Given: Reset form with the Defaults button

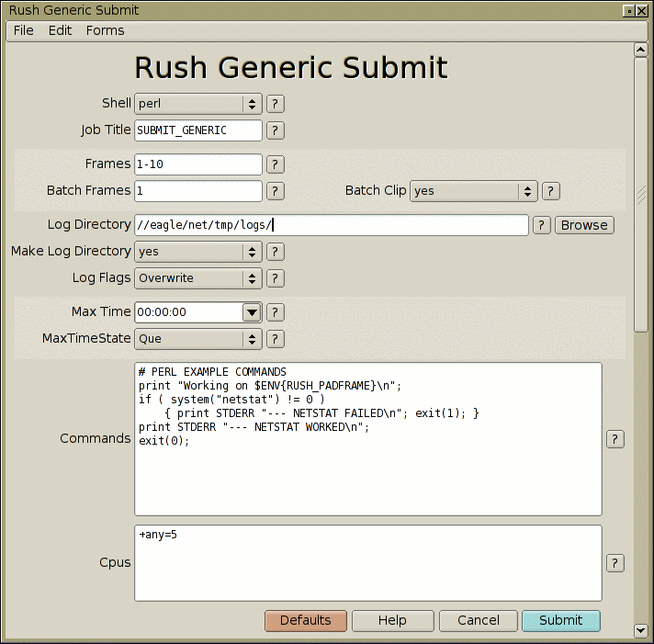Looking at the screenshot, I should [306, 621].
